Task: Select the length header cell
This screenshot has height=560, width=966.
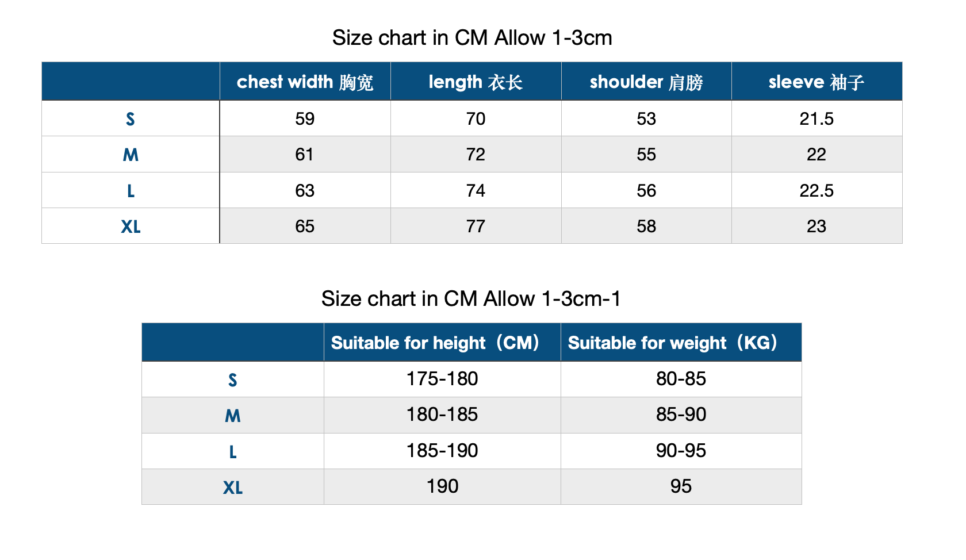Action: click(476, 82)
